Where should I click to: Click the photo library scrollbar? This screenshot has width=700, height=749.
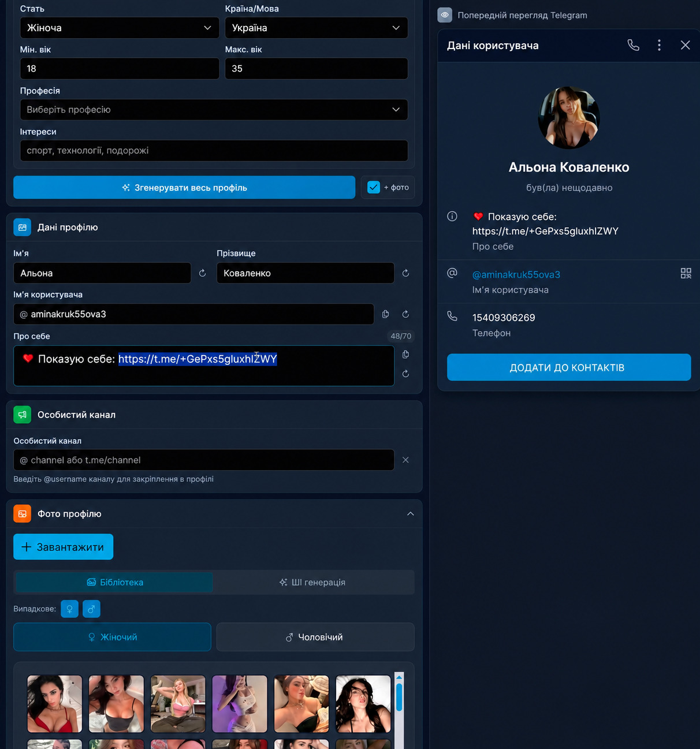[x=399, y=697]
